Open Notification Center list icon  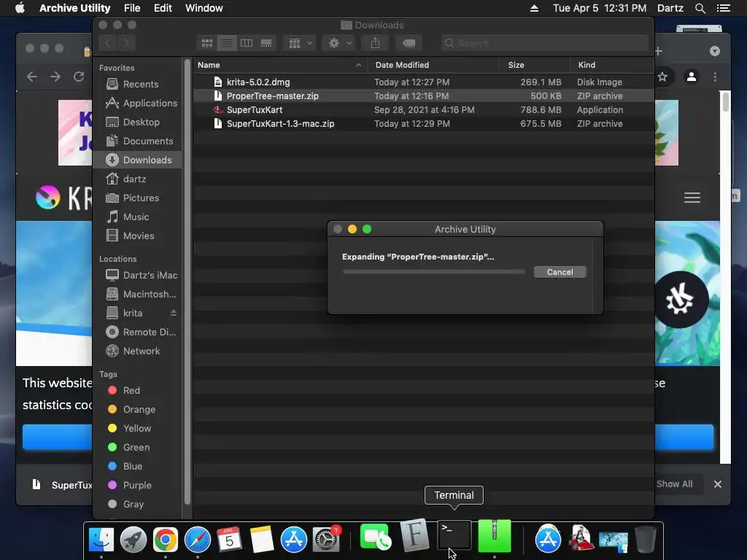click(x=723, y=8)
